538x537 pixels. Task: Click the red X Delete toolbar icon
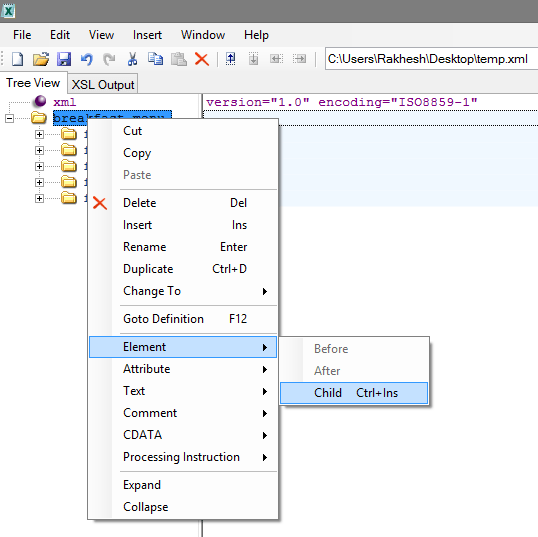[202, 59]
